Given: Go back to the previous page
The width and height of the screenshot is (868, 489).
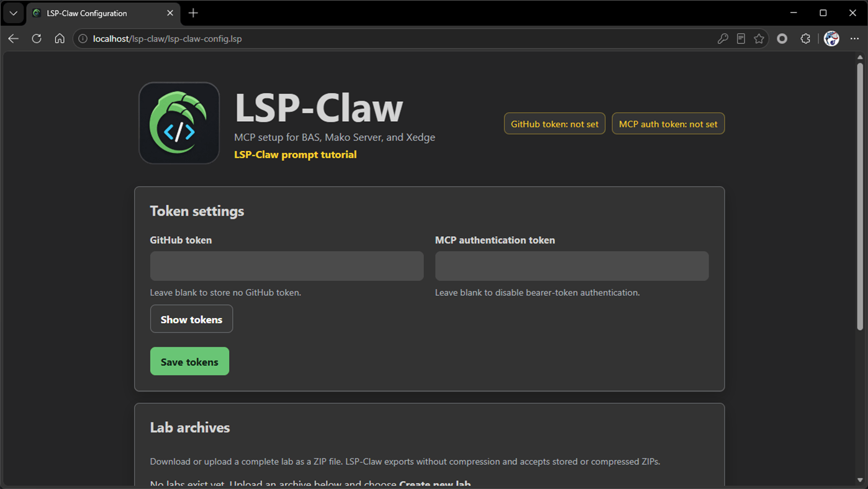Looking at the screenshot, I should pos(13,39).
